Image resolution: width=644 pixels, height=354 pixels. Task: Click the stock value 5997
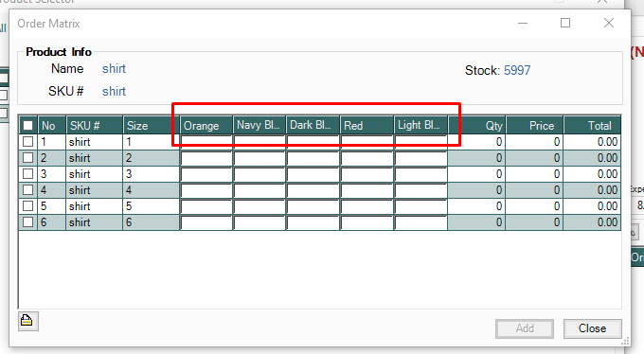tap(517, 71)
